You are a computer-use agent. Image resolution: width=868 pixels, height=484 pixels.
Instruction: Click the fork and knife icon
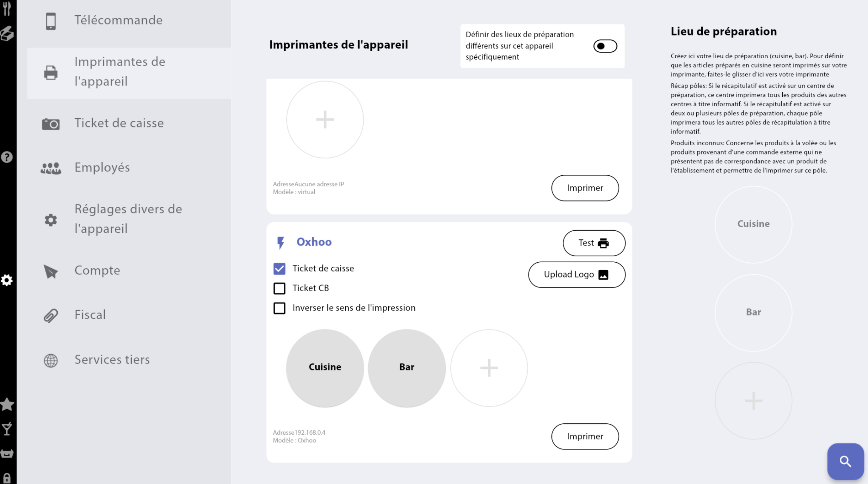click(x=7, y=8)
